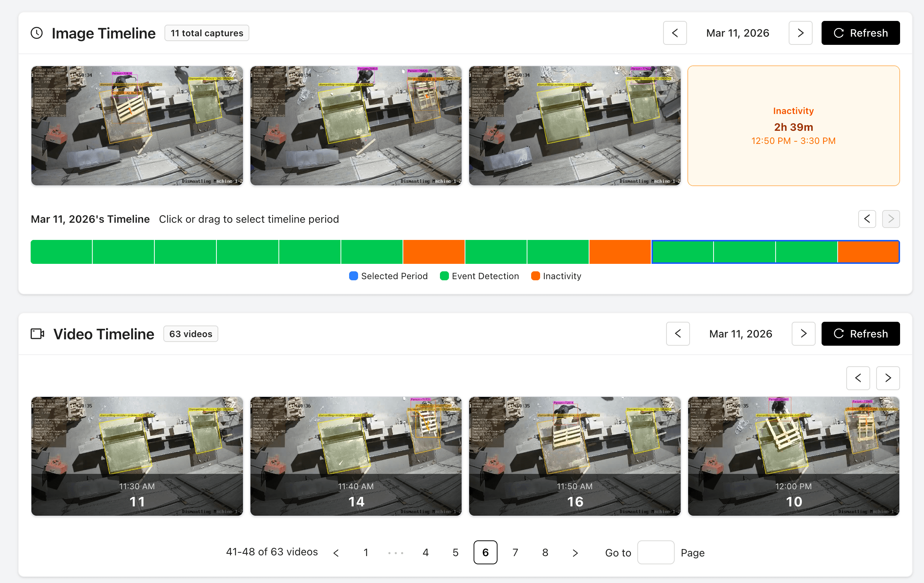Screen dimensions: 924x583
Task: Open the next pagination page with right arrow
Action: coord(575,552)
